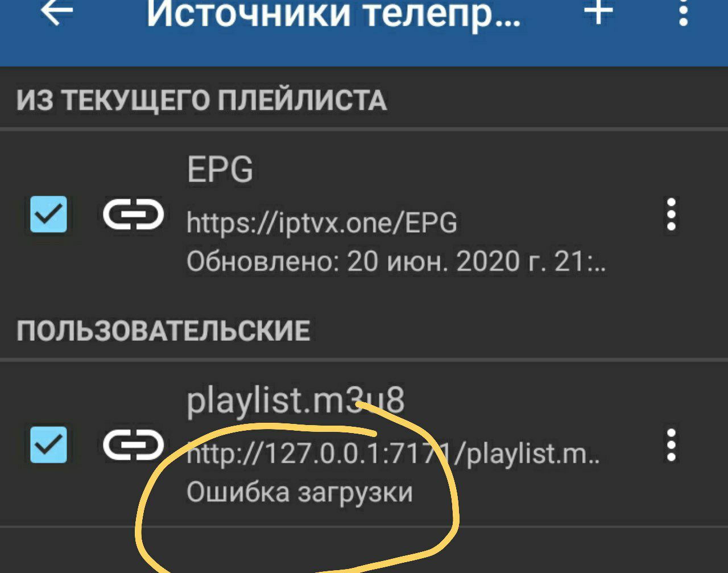Click the Источники телепр... page title

333,14
